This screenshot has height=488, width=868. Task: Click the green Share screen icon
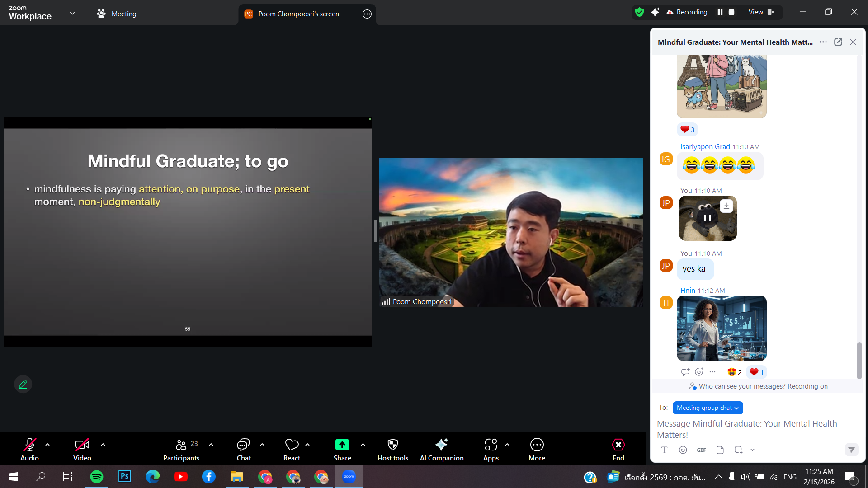click(342, 445)
